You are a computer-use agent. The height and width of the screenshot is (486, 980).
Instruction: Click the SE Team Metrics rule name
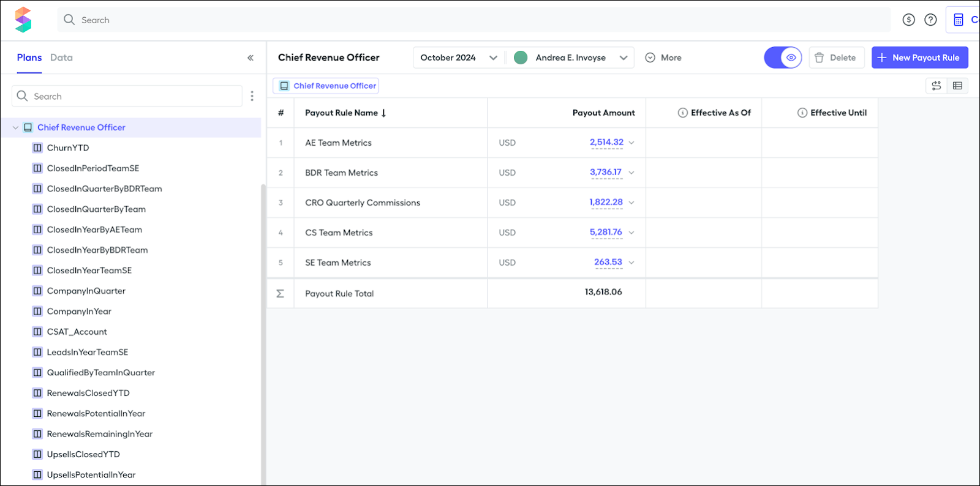click(x=338, y=263)
